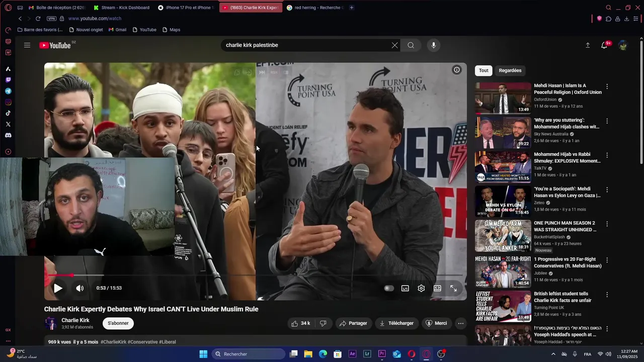Like the video showing 34 k

tap(301, 323)
